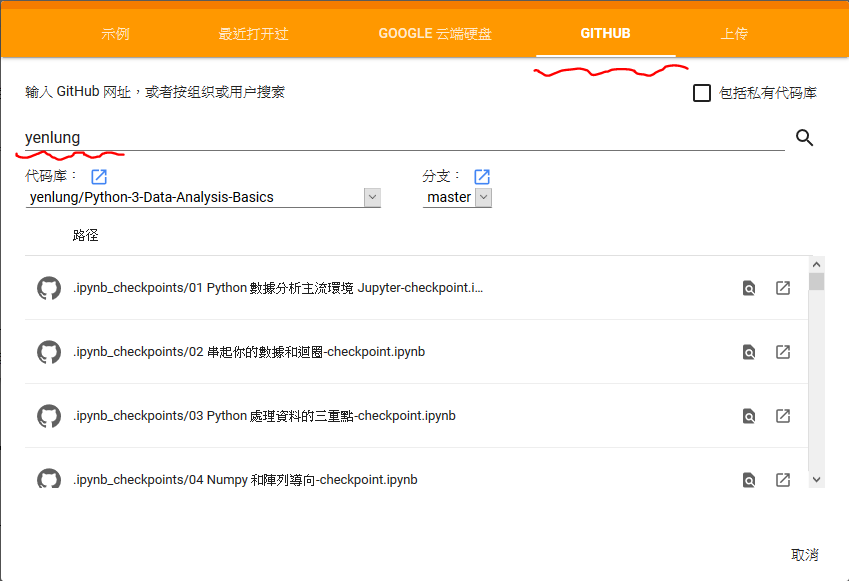Image resolution: width=849 pixels, height=581 pixels.
Task: Click the file list scrollbar up arrow
Action: (817, 264)
